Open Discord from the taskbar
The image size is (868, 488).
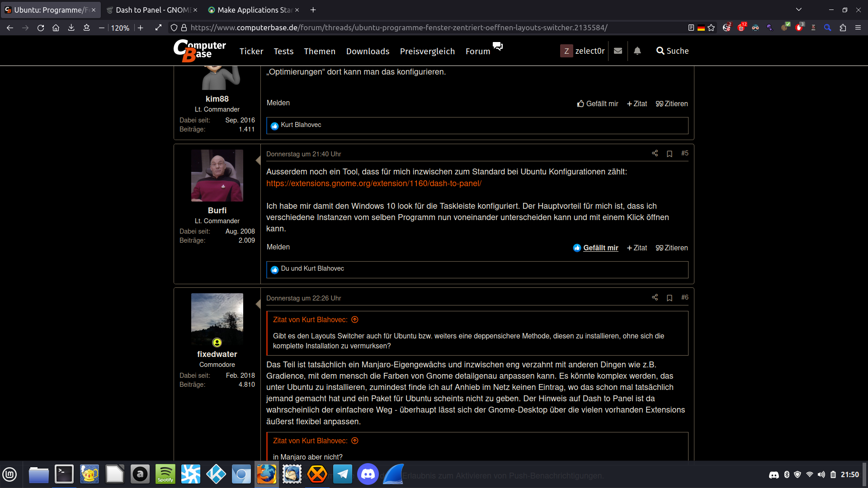pyautogui.click(x=368, y=474)
